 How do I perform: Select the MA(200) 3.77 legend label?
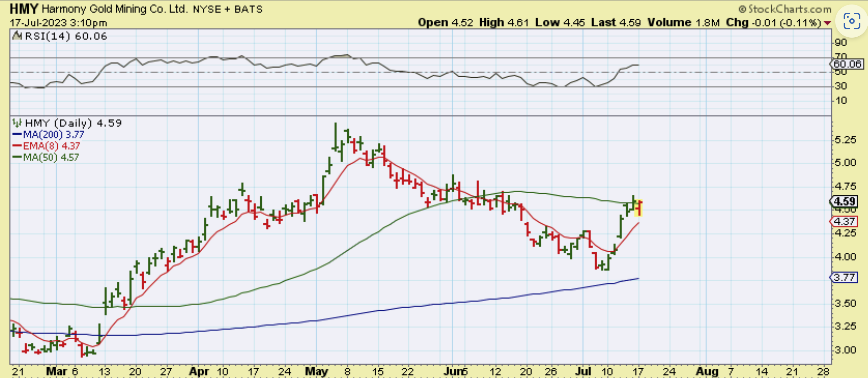(54, 134)
